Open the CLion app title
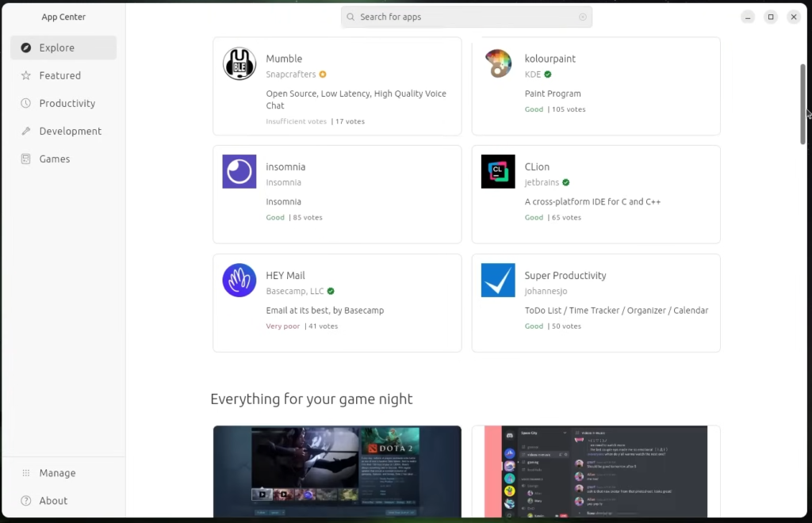Screen dimensions: 812x523 (537, 166)
